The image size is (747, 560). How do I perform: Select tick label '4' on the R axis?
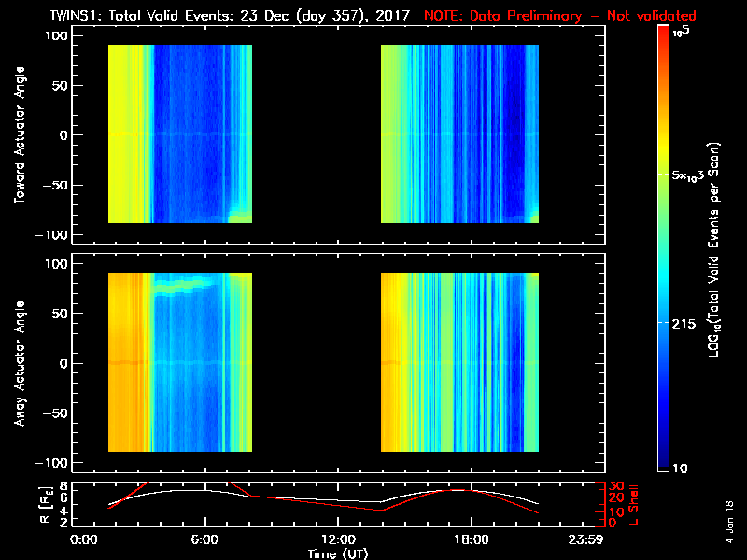(x=63, y=511)
